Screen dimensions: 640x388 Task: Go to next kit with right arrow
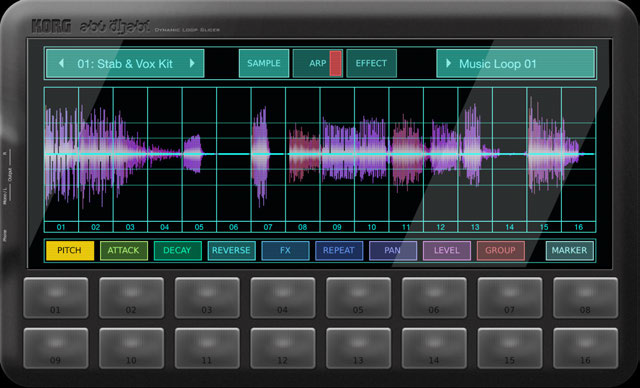(x=192, y=63)
